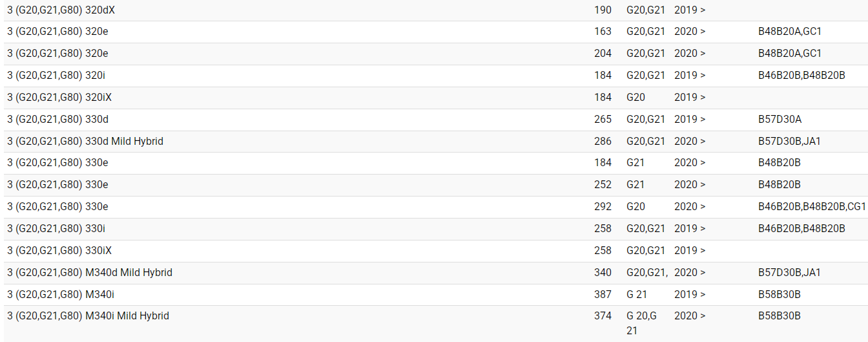Viewport: 868px width, 342px height.
Task: Open the 330i model entry
Action: coord(56,228)
